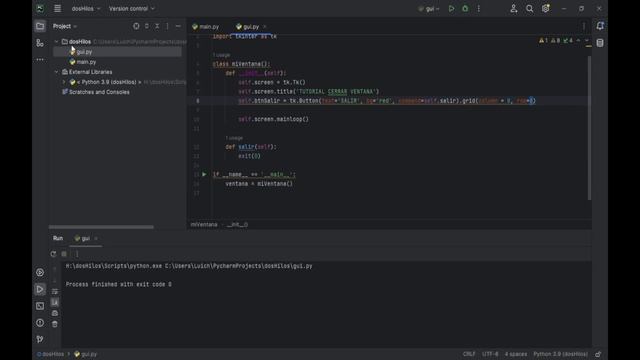Clear all Run console output

click(x=55, y=324)
